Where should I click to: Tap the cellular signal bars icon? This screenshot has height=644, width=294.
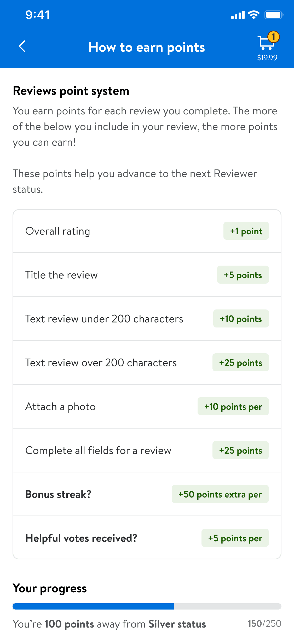point(238,15)
